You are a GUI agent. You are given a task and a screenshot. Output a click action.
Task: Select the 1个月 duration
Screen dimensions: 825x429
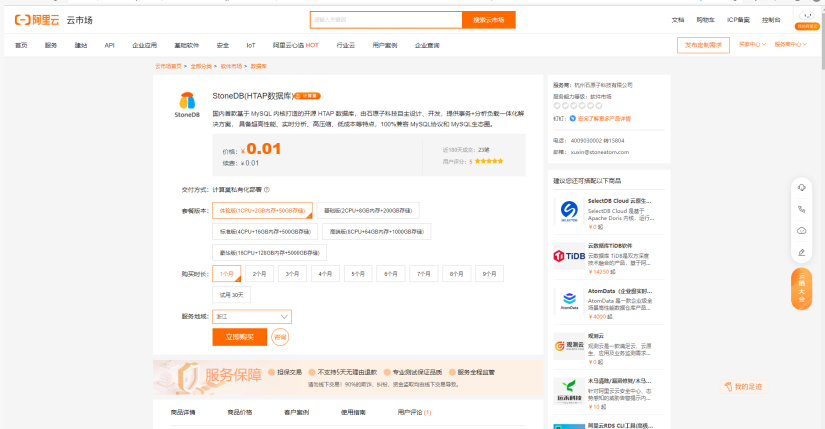pos(226,274)
